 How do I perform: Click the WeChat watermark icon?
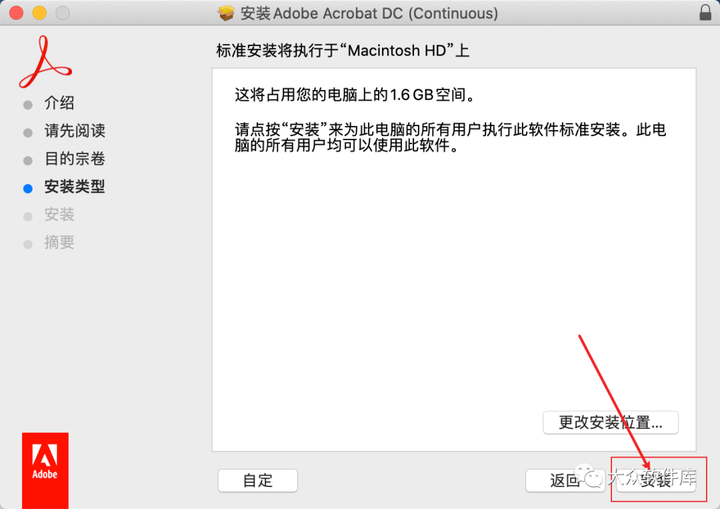590,476
